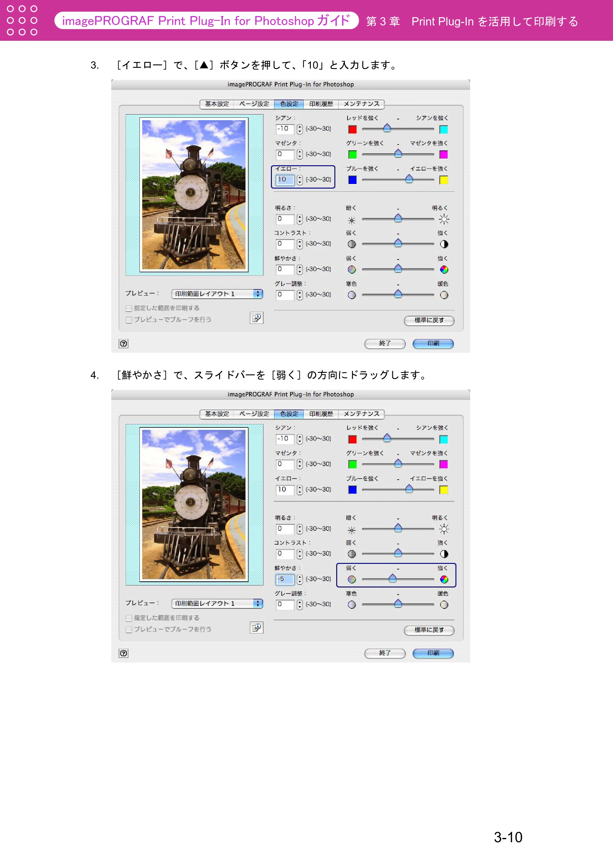Click cool tone icon in lower dialog
The image size is (613, 868).
[x=352, y=605]
